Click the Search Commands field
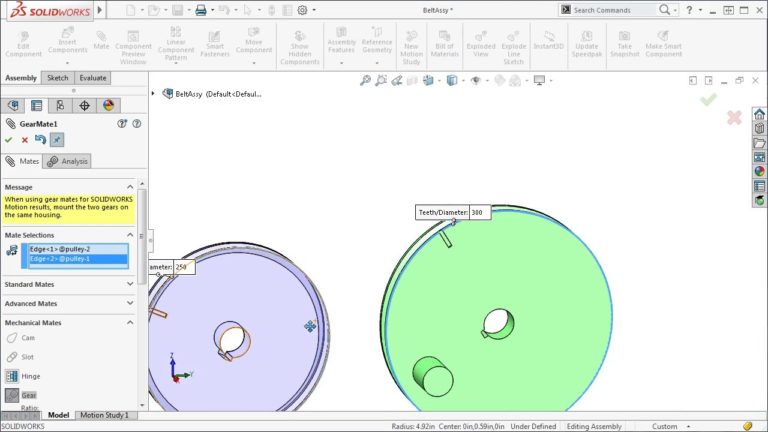This screenshot has height=432, width=768. (615, 10)
